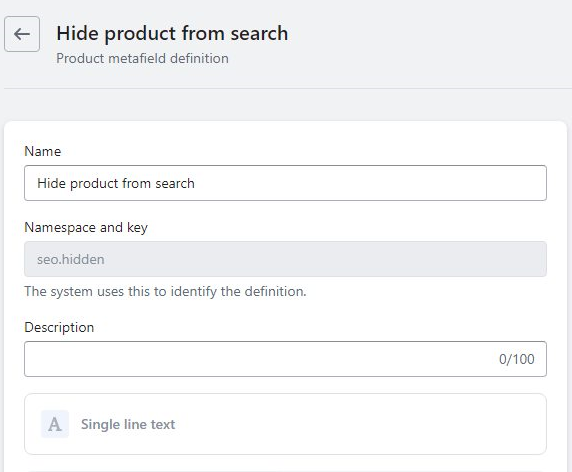Click the Description input field
This screenshot has width=572, height=472.
(x=285, y=359)
